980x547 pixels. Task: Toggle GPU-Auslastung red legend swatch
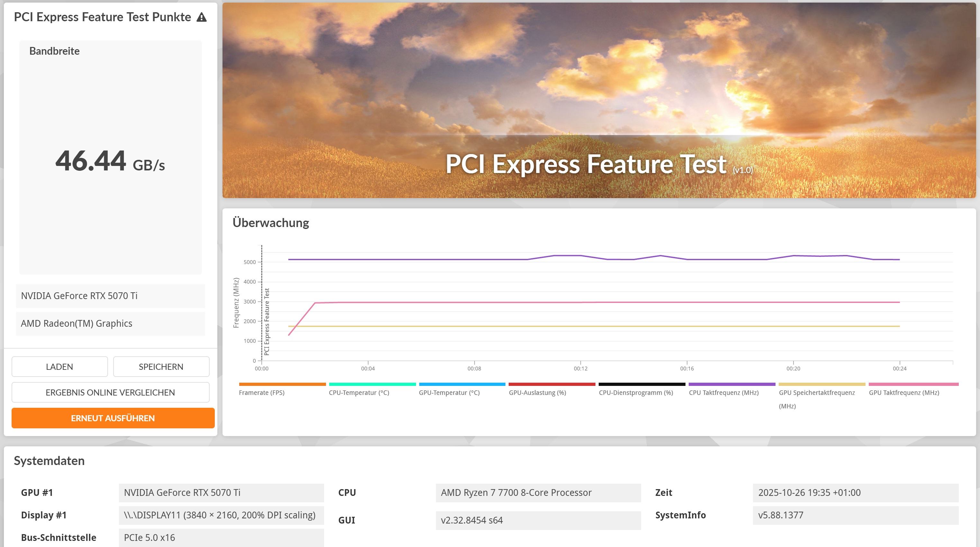point(552,385)
